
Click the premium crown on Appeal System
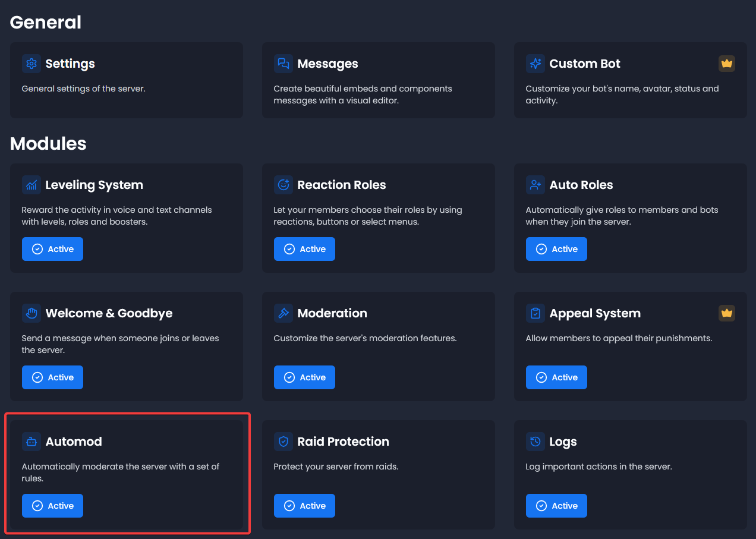click(726, 313)
